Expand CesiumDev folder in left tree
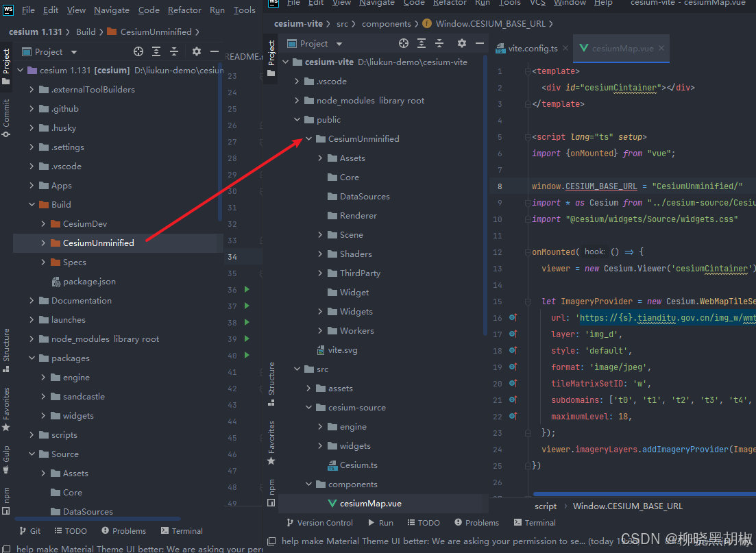 [x=43, y=223]
